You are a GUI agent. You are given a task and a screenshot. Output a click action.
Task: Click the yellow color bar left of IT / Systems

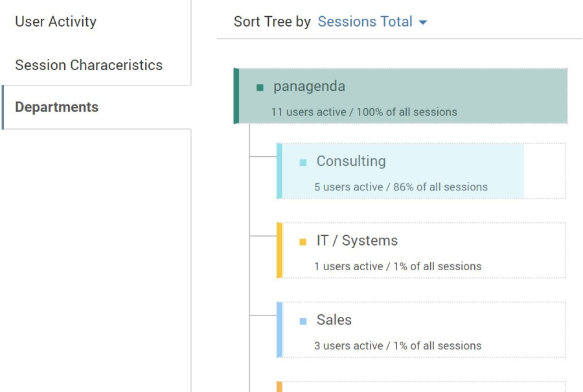click(279, 250)
